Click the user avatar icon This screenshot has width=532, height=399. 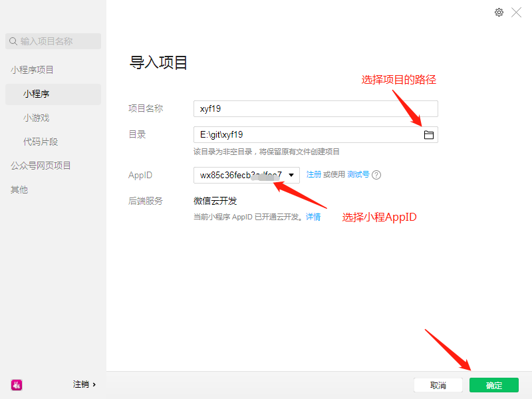(17, 385)
